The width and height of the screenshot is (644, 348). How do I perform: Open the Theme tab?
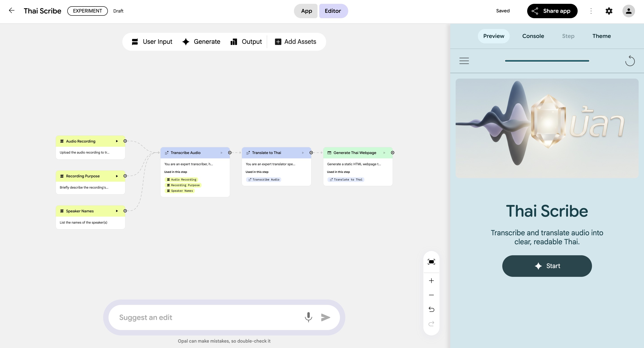pos(601,36)
